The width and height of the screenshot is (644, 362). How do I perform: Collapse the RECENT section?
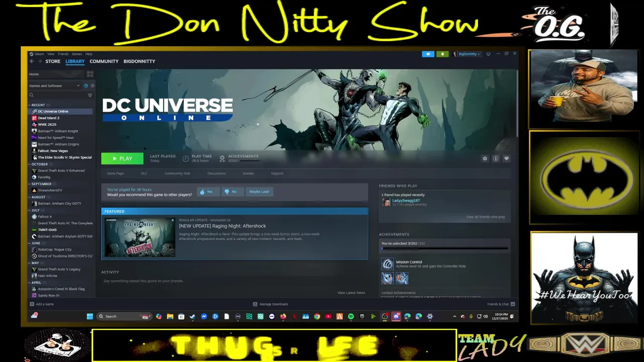click(38, 105)
